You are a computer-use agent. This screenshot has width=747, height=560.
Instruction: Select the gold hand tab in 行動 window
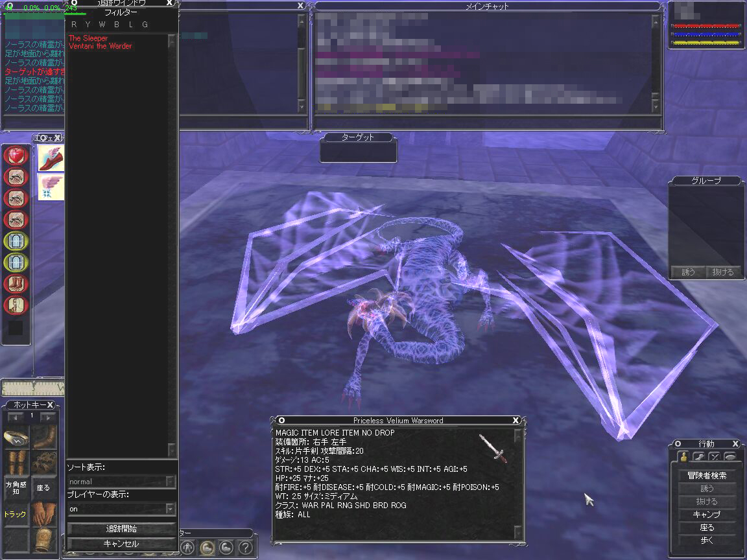pos(683,457)
